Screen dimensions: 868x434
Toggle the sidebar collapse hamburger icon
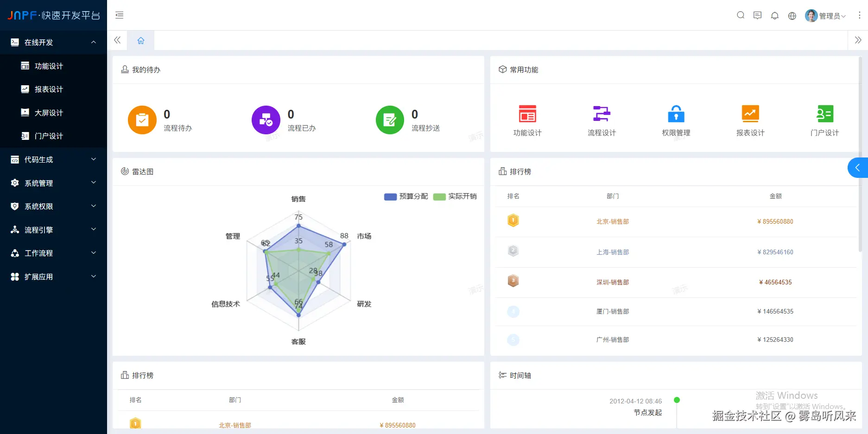[120, 15]
